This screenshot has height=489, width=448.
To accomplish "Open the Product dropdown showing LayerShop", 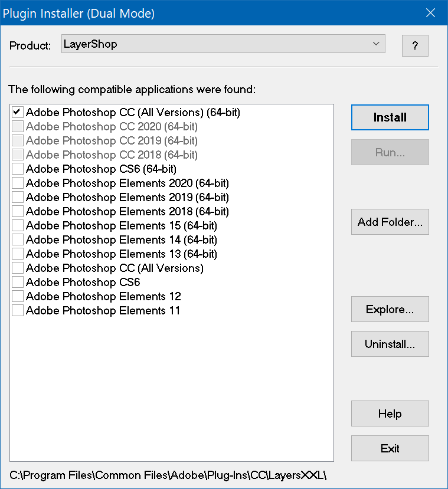I will pos(223,44).
